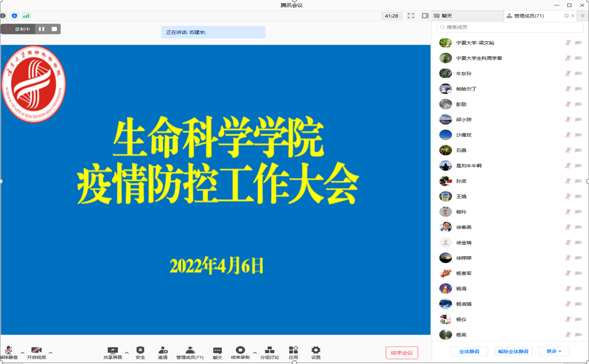Open the More (更多) dropdown
This screenshot has width=589, height=364.
[x=554, y=351]
